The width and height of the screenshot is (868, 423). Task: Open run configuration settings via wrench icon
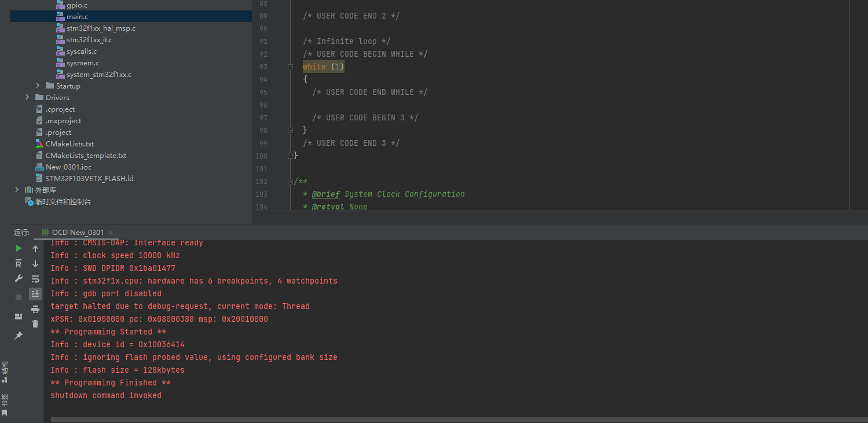(18, 279)
